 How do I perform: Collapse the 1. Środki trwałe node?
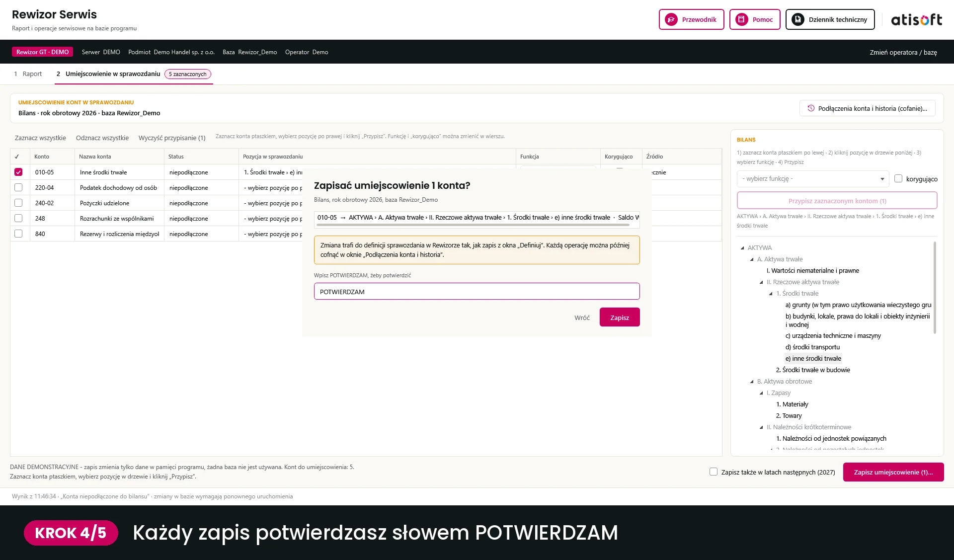(771, 294)
